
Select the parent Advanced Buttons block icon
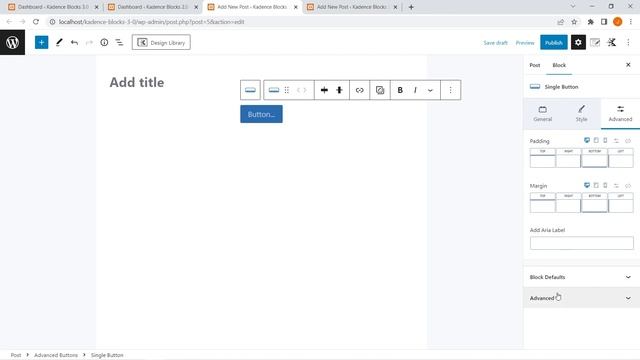coord(250,90)
